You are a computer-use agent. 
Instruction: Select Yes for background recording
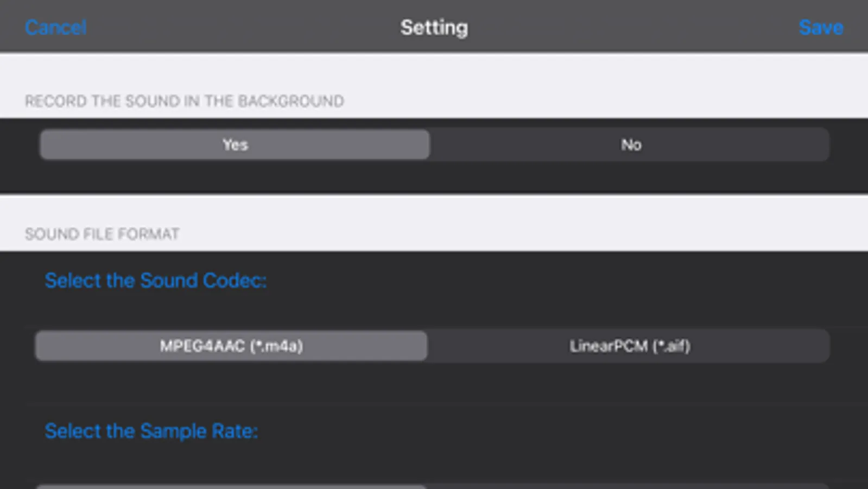coord(235,145)
